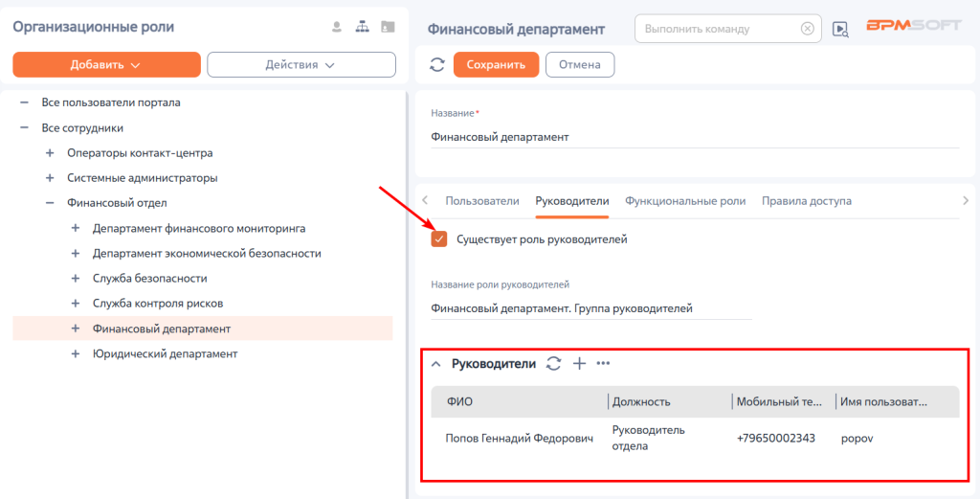Screen dimensions: 980x499
Task: Select Все пользователи портала role
Action: click(111, 102)
